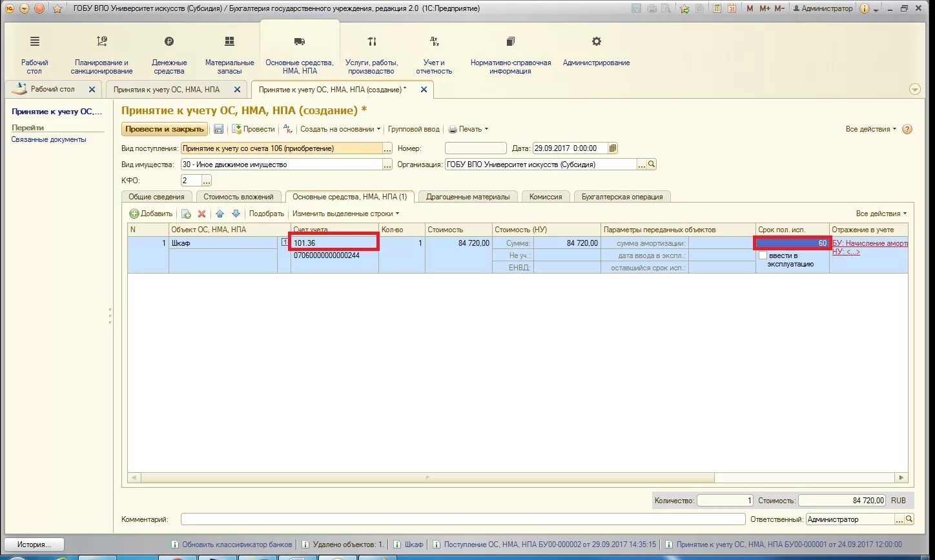The height and width of the screenshot is (560, 935).
Task: Open the Печать dropdown menu
Action: 468,129
